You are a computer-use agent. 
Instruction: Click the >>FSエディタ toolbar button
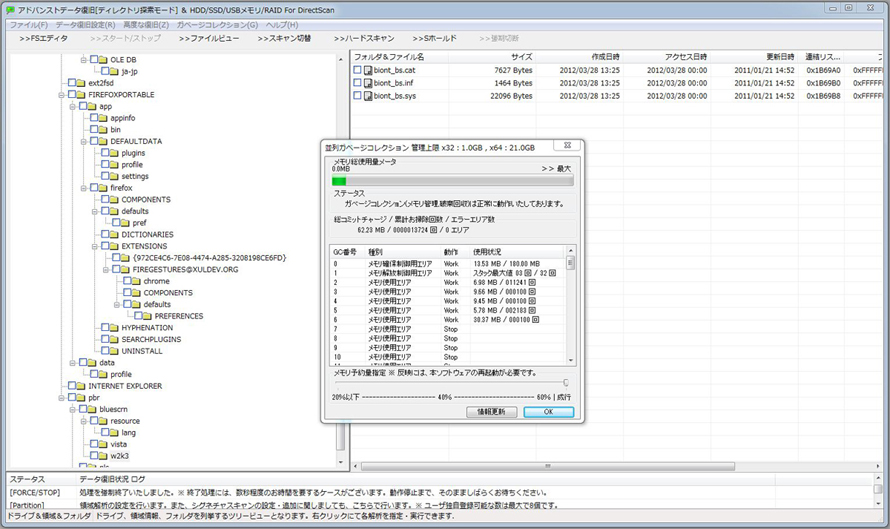[x=43, y=38]
